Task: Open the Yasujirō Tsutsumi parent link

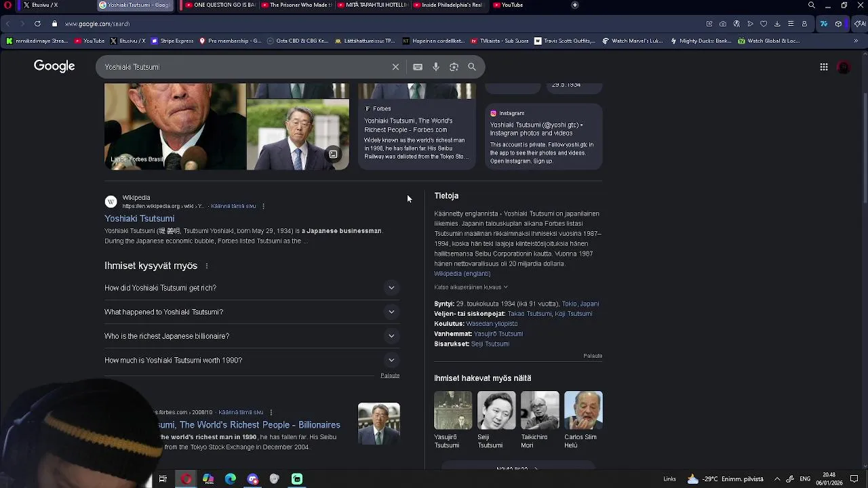Action: click(x=498, y=334)
